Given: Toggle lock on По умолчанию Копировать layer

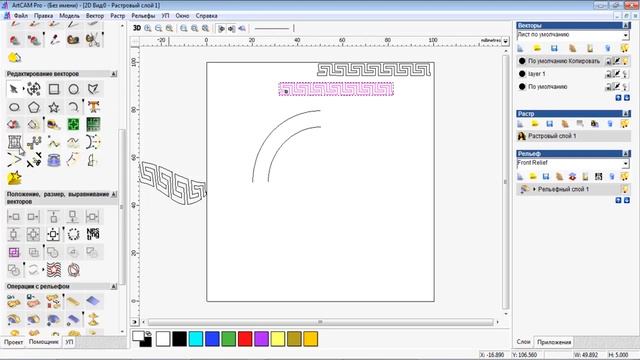Looking at the screenshot, I should [x=608, y=61].
